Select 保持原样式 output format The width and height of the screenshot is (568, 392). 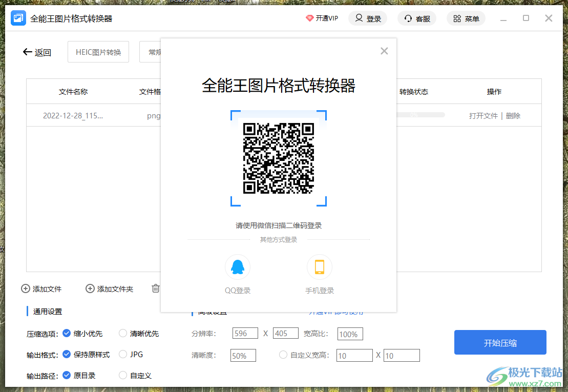[x=67, y=354]
